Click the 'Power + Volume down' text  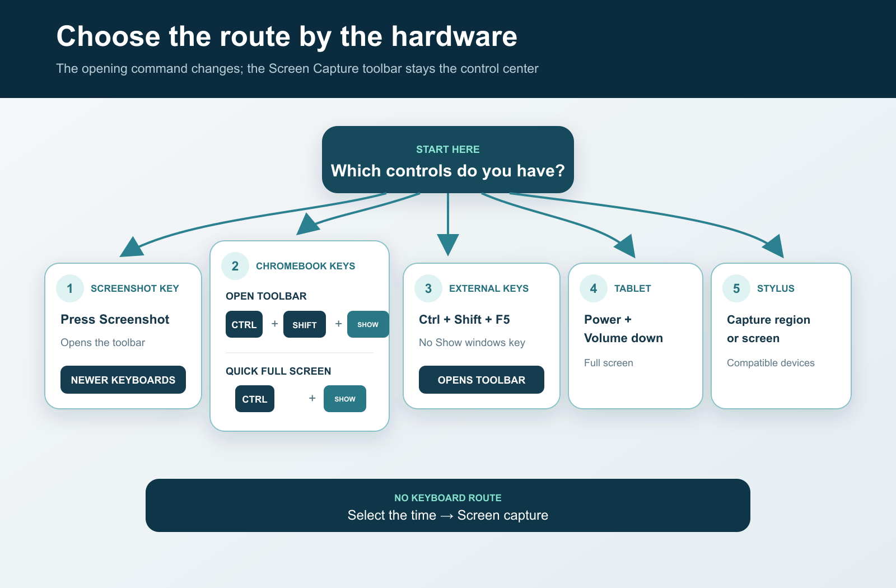pos(623,329)
